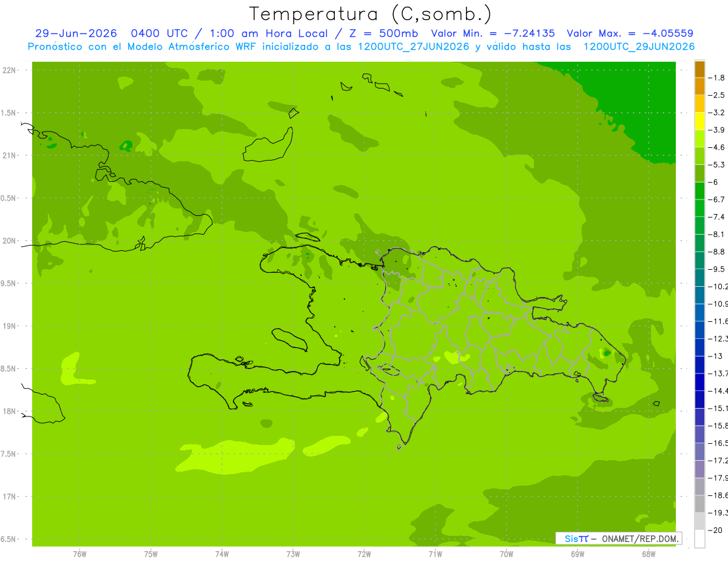The image size is (728, 562).
Task: Click the '17N' latitude axis label
Action: [10, 497]
